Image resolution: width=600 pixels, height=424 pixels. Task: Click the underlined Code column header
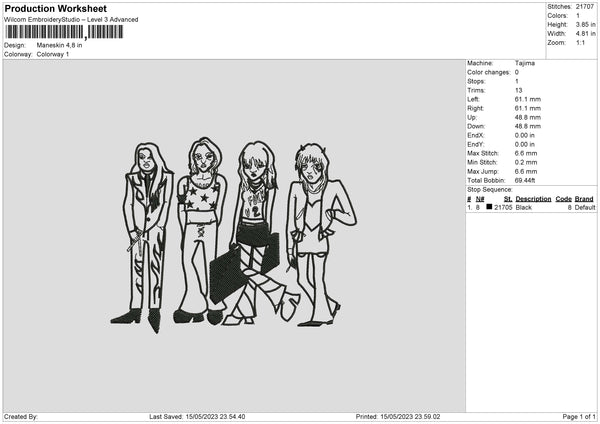[563, 199]
